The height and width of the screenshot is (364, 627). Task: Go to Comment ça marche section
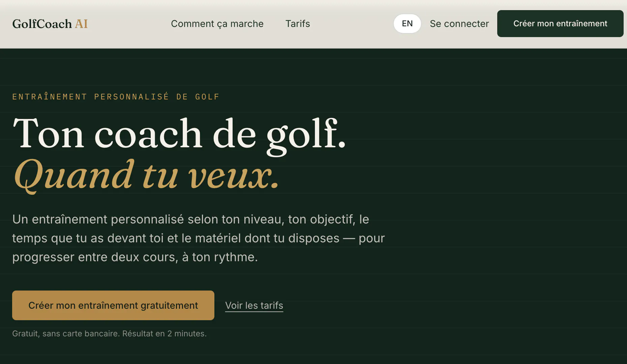[x=217, y=24]
